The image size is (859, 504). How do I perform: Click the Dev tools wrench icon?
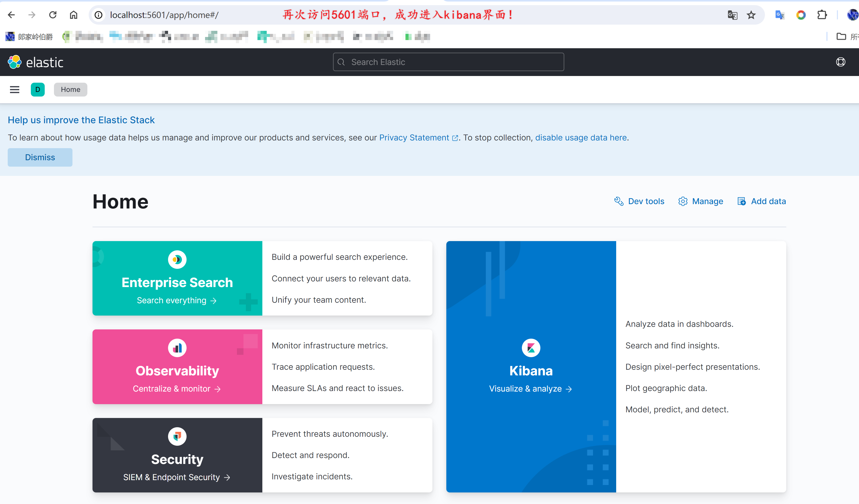tap(619, 201)
